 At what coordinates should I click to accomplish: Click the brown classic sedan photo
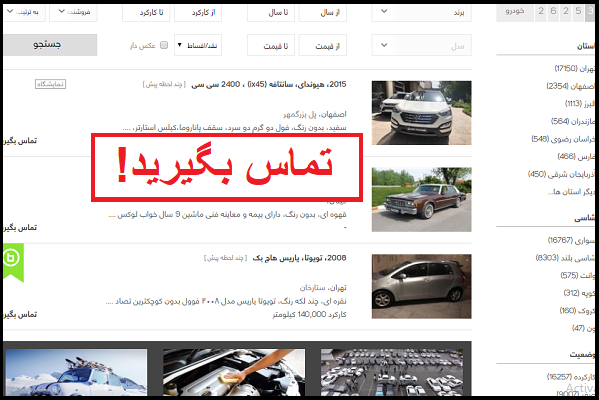point(421,199)
